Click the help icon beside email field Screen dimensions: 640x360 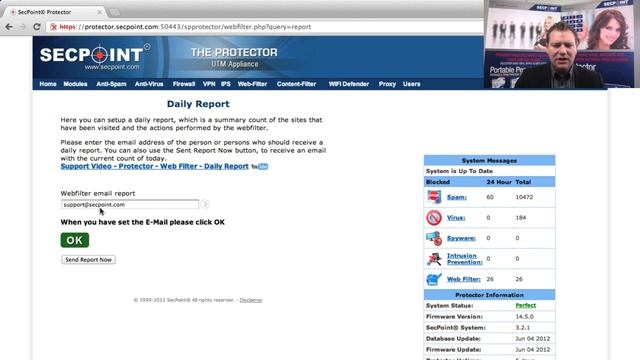coord(205,204)
